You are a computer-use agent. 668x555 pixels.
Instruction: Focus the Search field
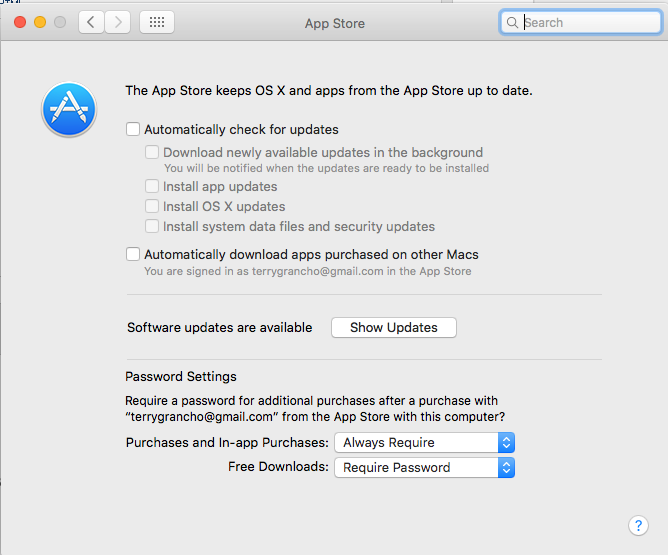click(580, 23)
